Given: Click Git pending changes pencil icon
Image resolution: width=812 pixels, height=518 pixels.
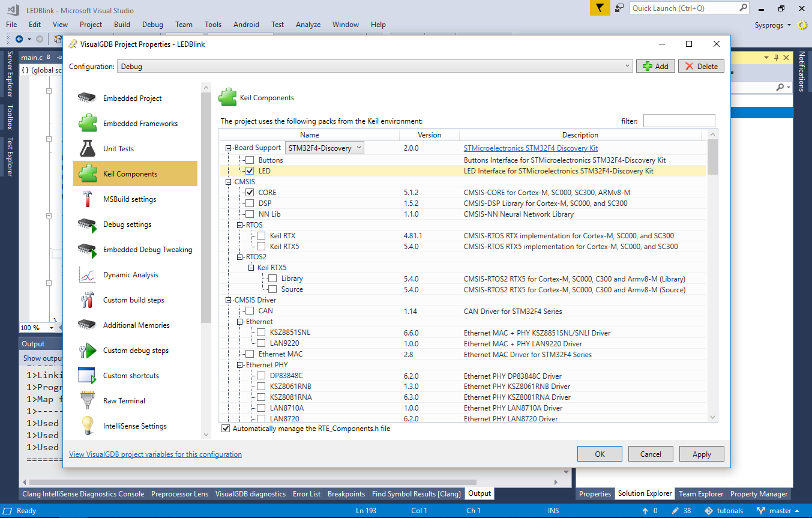Looking at the screenshot, I should (x=676, y=511).
